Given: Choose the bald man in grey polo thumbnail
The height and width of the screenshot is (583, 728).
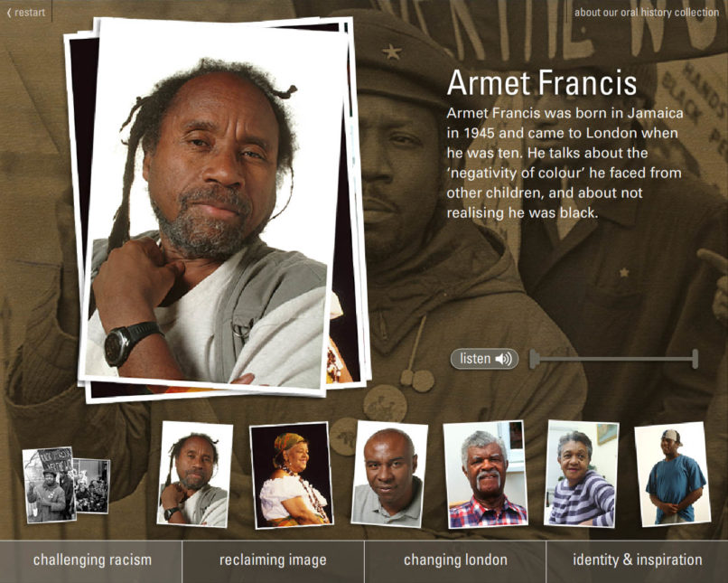Looking at the screenshot, I should pyautogui.click(x=389, y=474).
